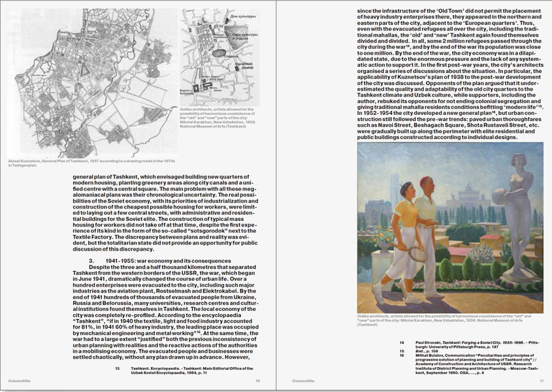This screenshot has height=392, width=552.
Task: Select the caption beside the small map
Action: point(218,118)
